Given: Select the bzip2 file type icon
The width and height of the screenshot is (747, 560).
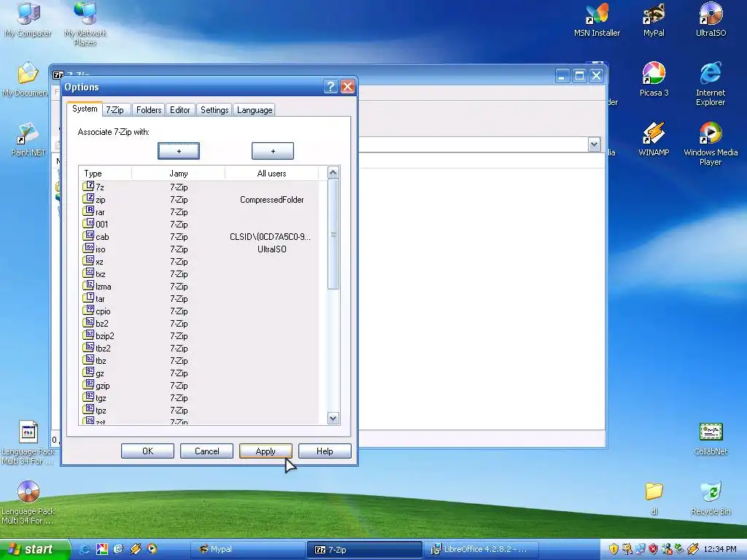Looking at the screenshot, I should pyautogui.click(x=88, y=335).
